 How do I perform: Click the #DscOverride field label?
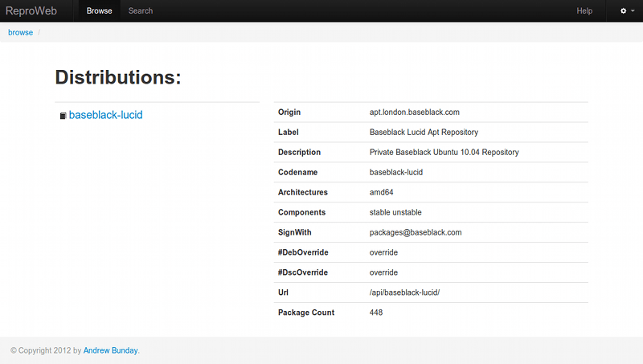303,272
